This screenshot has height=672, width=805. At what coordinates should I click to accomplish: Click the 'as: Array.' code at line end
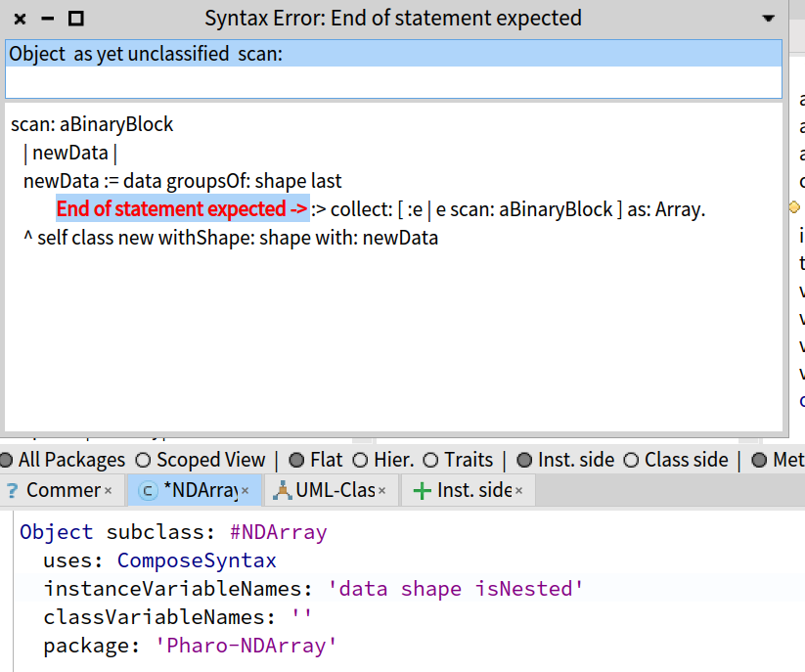point(666,209)
